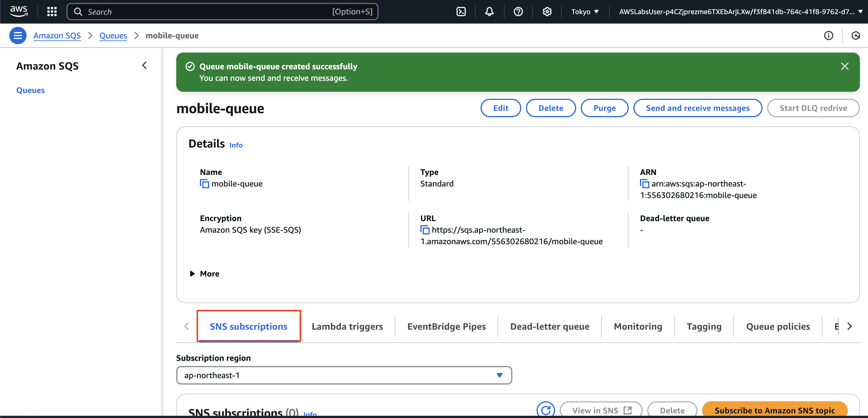Image resolution: width=868 pixels, height=418 pixels.
Task: Click the notifications bell icon
Action: pos(489,12)
